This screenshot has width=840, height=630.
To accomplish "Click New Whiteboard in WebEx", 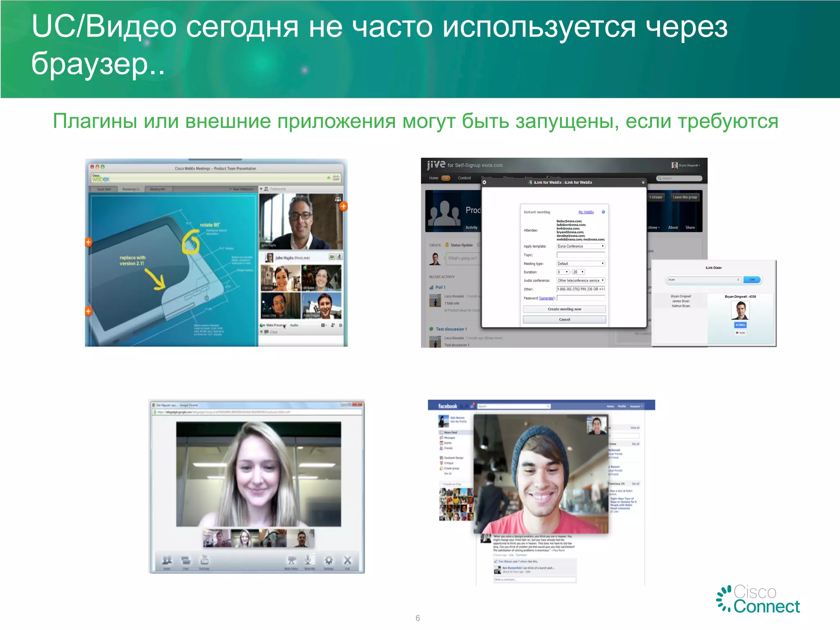I will [241, 189].
